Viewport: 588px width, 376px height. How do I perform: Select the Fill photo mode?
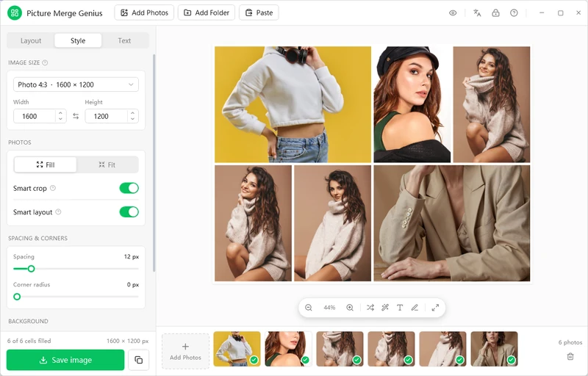pyautogui.click(x=46, y=164)
